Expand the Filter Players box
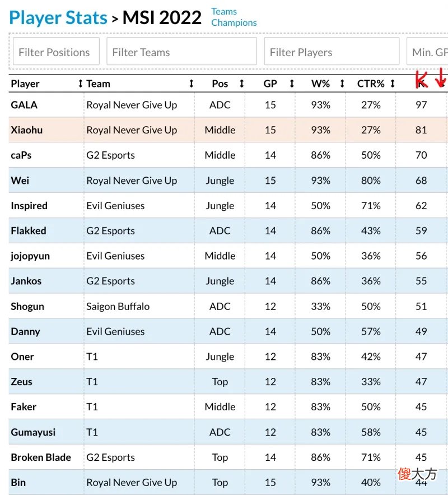Screen dimensions: 448x495 (332, 52)
